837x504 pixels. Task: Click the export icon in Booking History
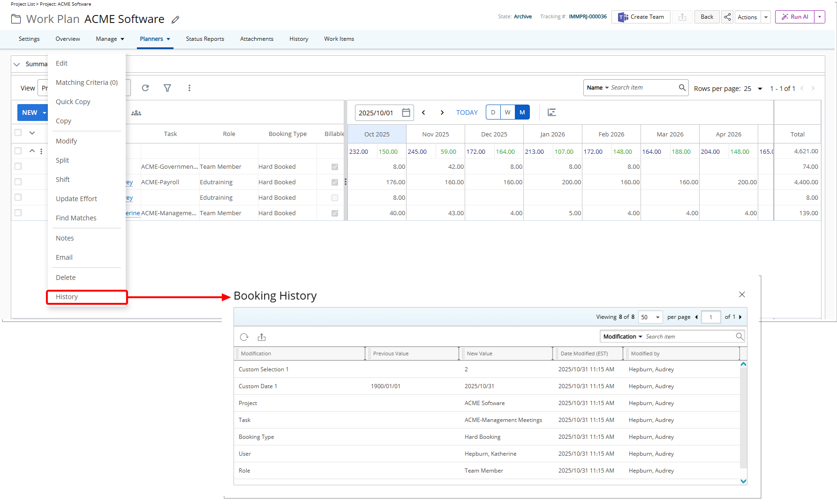point(262,337)
